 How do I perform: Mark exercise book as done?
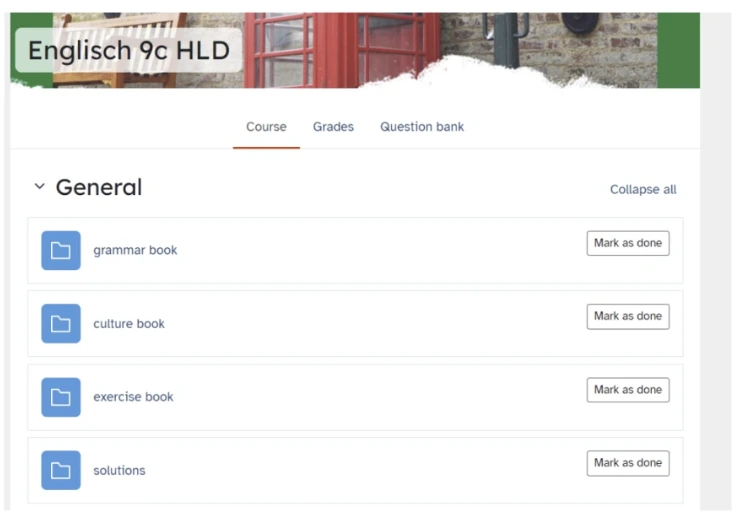point(628,390)
